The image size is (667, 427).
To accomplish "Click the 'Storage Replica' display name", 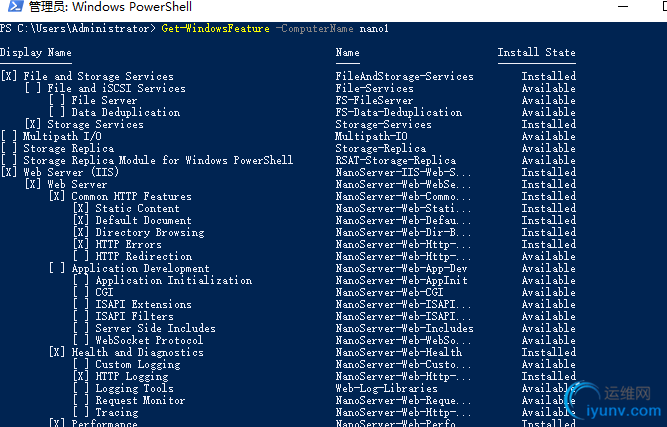I will (x=68, y=148).
